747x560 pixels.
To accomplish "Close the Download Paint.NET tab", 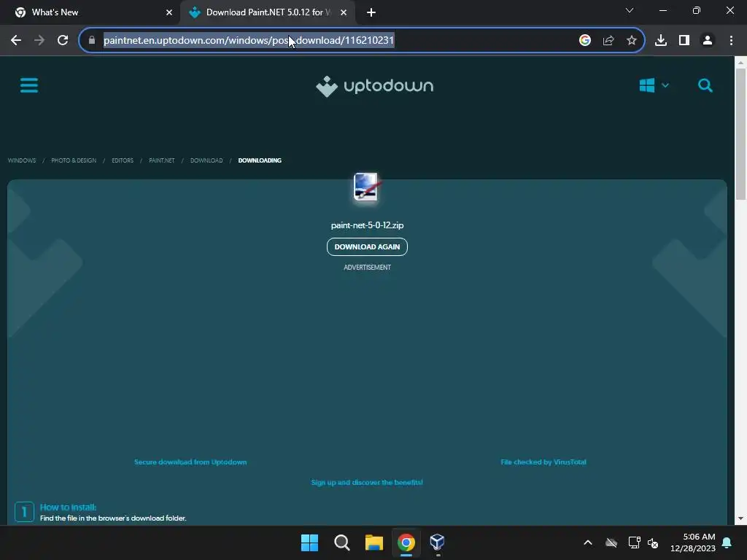I will [x=344, y=12].
